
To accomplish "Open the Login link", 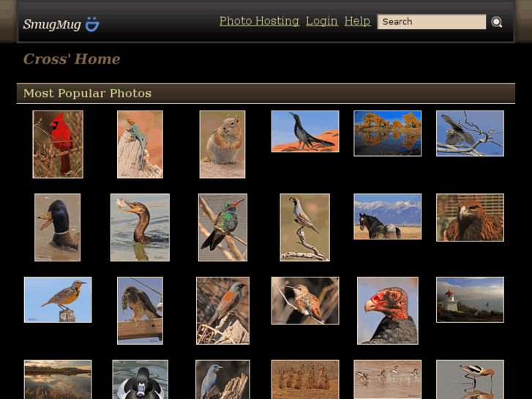I will [x=322, y=21].
